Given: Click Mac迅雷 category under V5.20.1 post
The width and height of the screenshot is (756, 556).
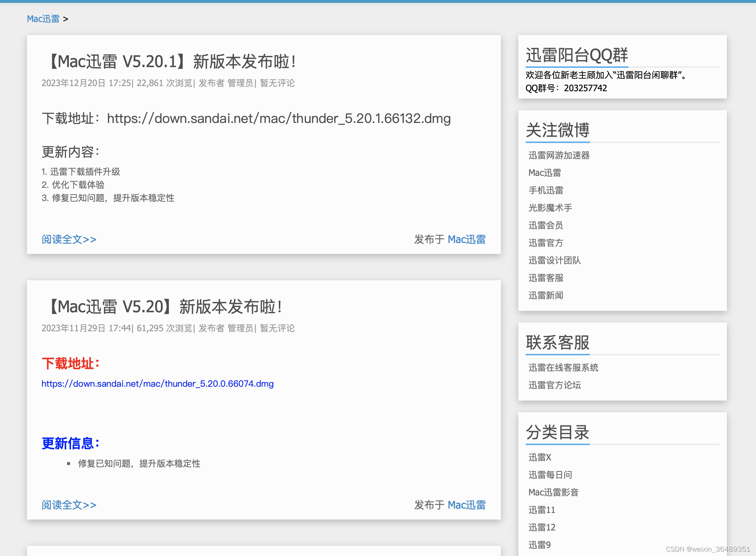Looking at the screenshot, I should pyautogui.click(x=467, y=240).
